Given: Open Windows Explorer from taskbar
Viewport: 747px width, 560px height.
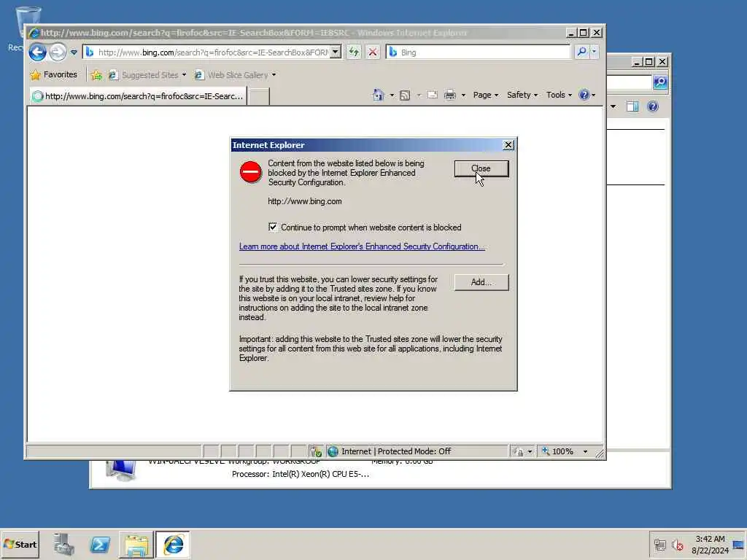Looking at the screenshot, I should (136, 545).
